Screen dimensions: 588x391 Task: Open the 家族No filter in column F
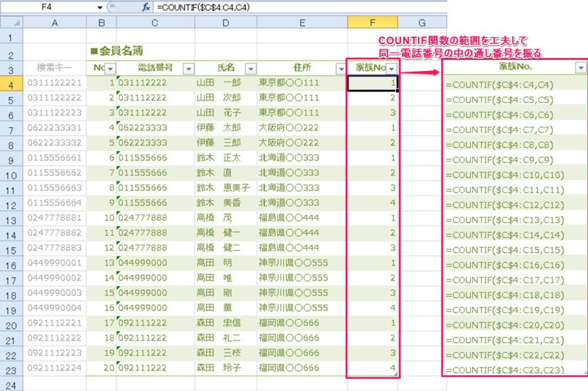click(392, 69)
